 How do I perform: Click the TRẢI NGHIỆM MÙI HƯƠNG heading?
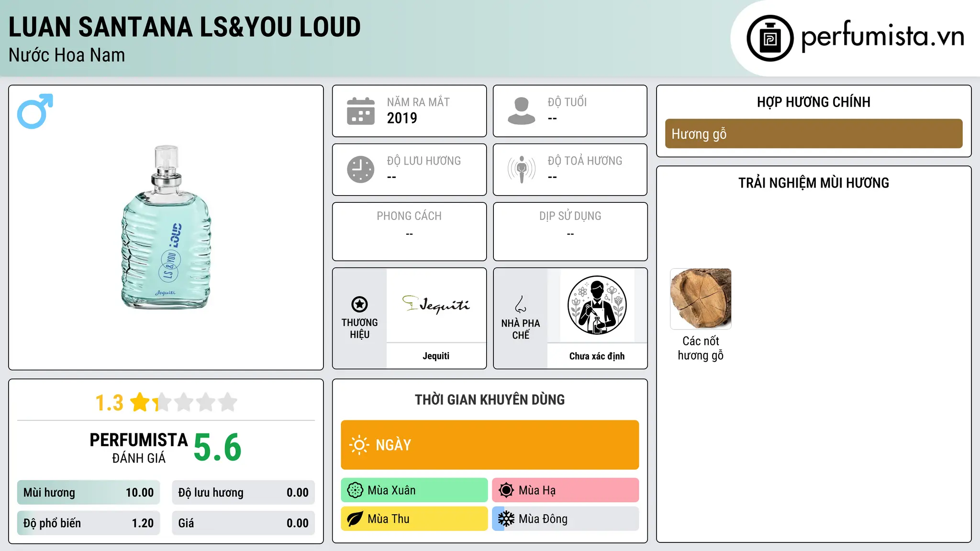[x=813, y=183]
